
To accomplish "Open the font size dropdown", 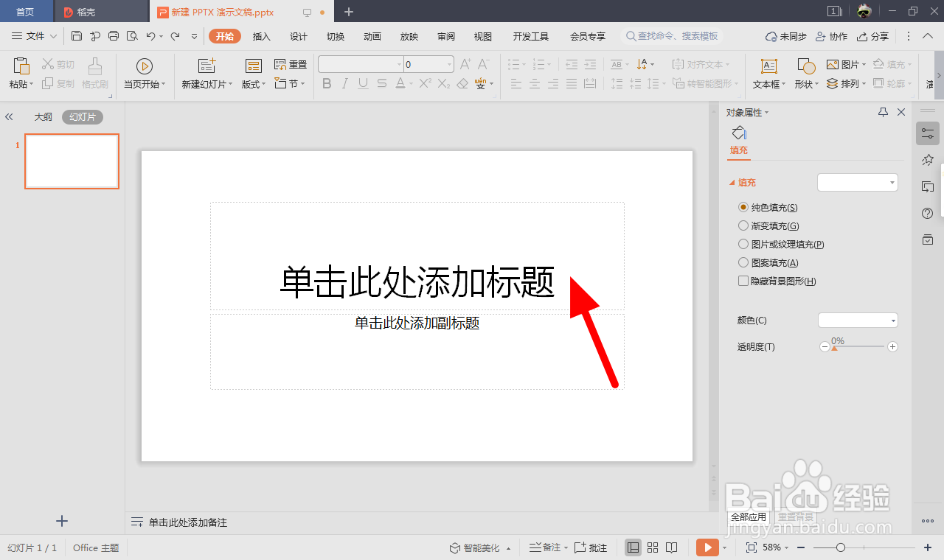I will (x=449, y=65).
